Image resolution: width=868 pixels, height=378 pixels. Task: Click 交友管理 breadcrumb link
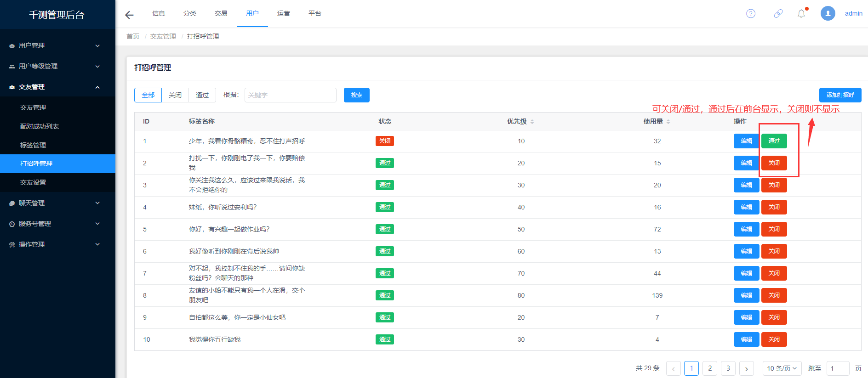pyautogui.click(x=163, y=36)
